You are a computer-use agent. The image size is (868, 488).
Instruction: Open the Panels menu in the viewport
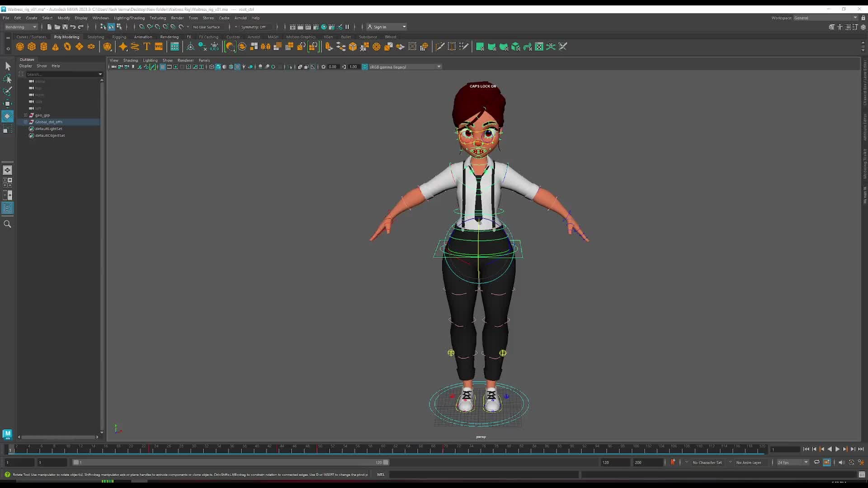point(204,60)
